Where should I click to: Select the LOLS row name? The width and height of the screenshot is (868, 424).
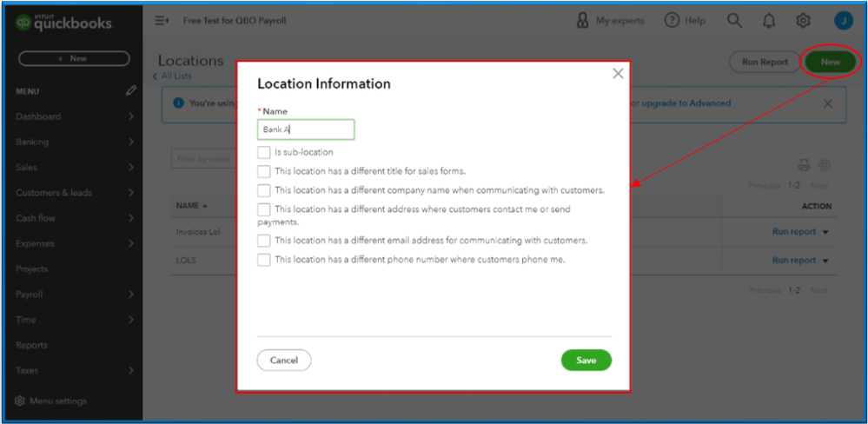tap(186, 260)
